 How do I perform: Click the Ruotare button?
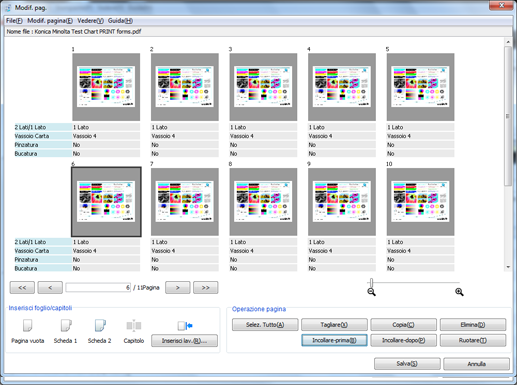[x=473, y=340]
